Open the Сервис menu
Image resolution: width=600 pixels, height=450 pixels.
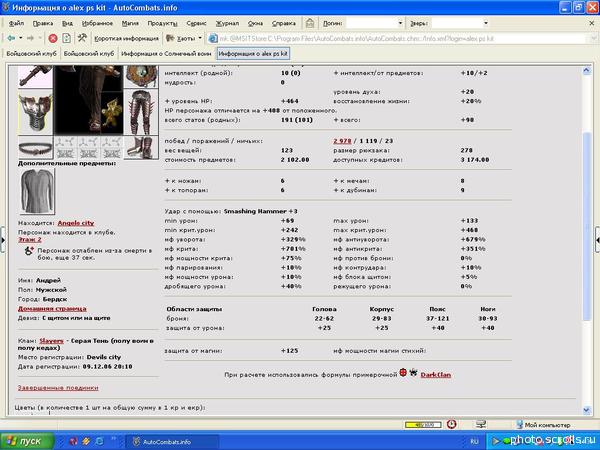click(x=196, y=23)
